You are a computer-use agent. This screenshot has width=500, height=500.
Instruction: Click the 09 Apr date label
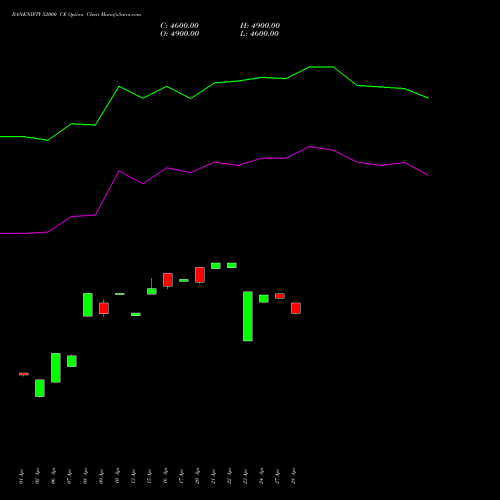[101, 476]
